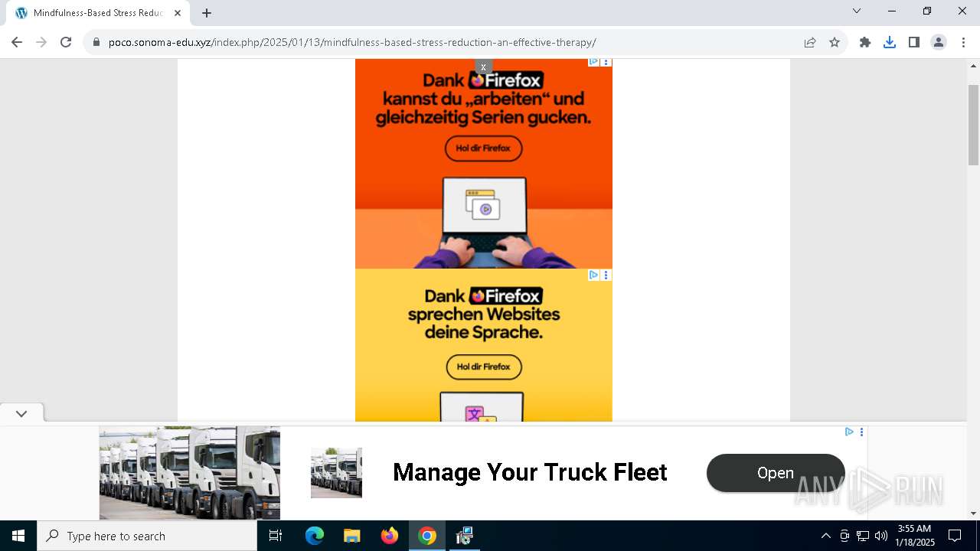This screenshot has width=980, height=551.
Task: Show hidden system tray icons
Action: (x=825, y=536)
